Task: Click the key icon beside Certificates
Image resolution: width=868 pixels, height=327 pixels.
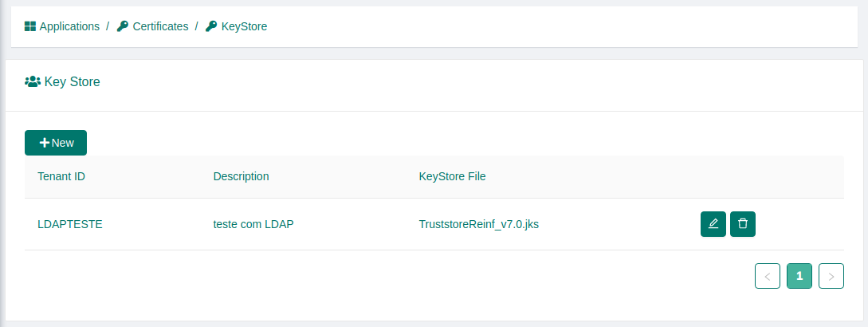Action: (122, 26)
